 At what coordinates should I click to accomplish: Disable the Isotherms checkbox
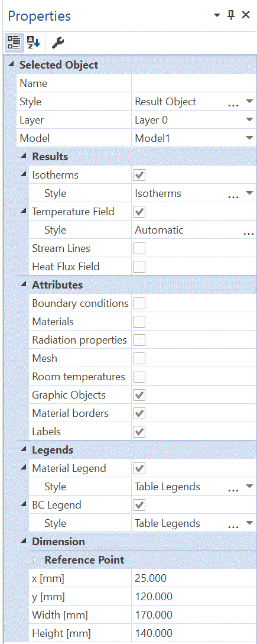[140, 176]
